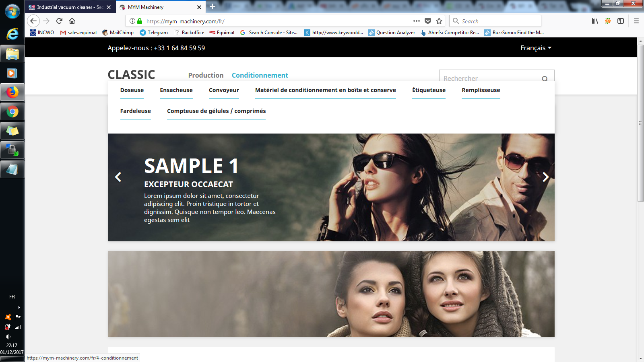Viewport: 644px width, 362px height.
Task: Expand the Français language dropdown
Action: (536, 48)
